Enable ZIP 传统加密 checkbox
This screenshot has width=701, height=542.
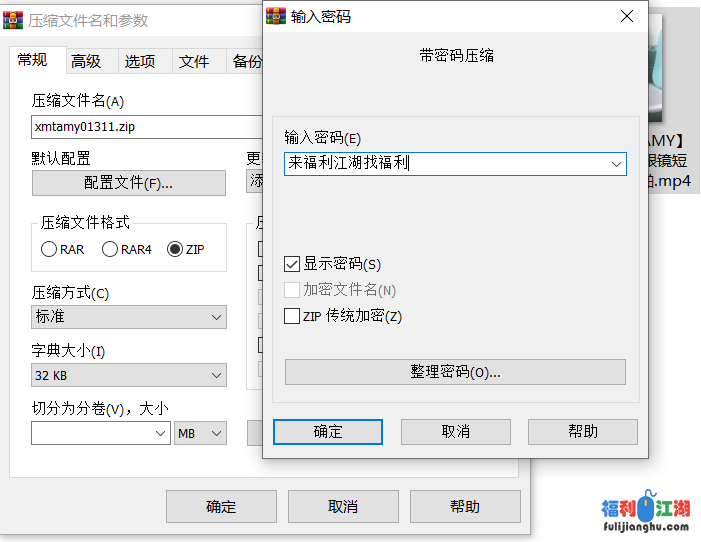point(292,316)
